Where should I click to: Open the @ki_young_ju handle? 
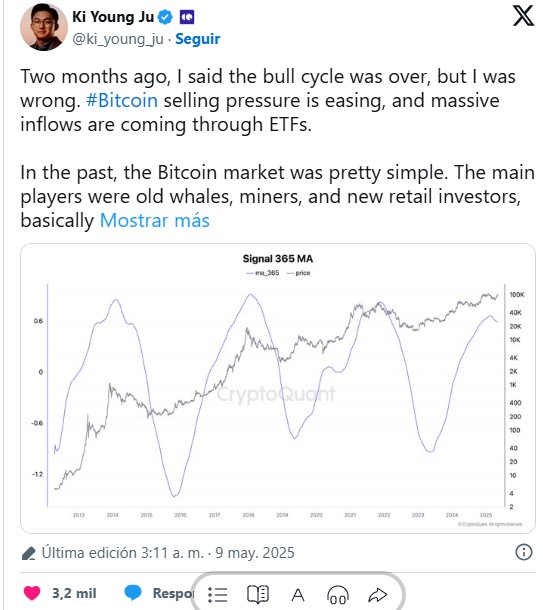[x=118, y=39]
